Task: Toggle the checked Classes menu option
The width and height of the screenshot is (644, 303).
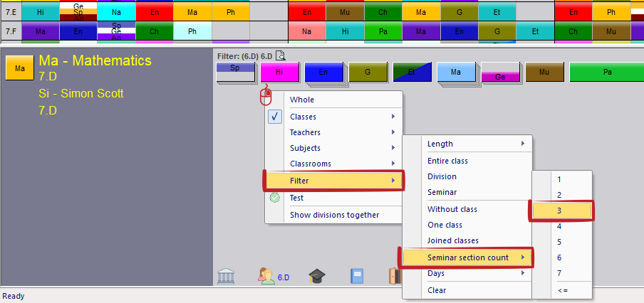Action: point(303,117)
